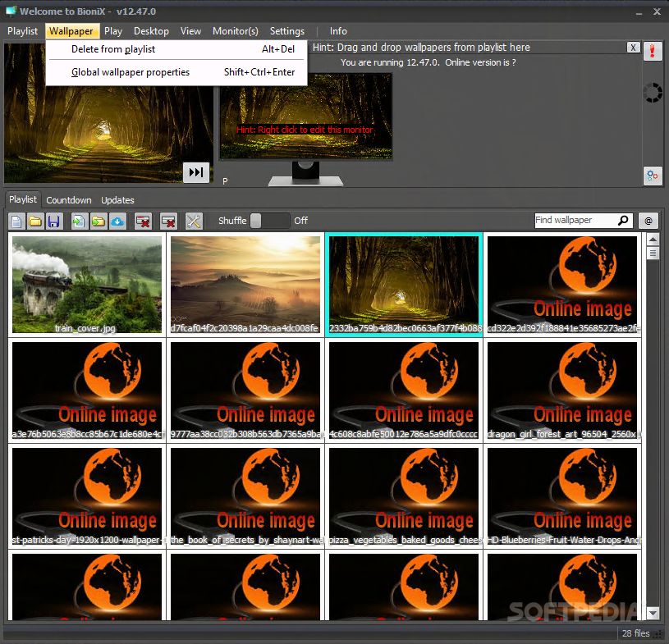Open the wrench and screwdriver tools icon
The height and width of the screenshot is (644, 669).
(x=194, y=221)
